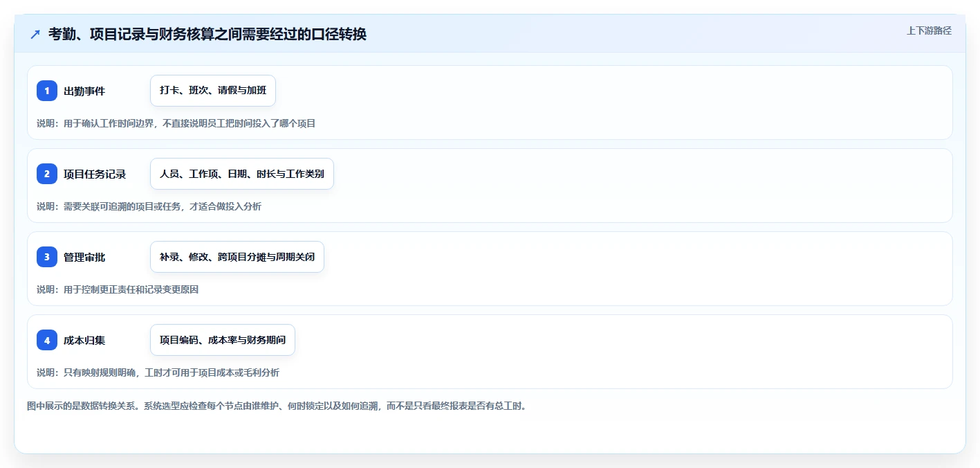This screenshot has height=468, width=980.
Task: Click the number 4 step badge
Action: click(47, 340)
